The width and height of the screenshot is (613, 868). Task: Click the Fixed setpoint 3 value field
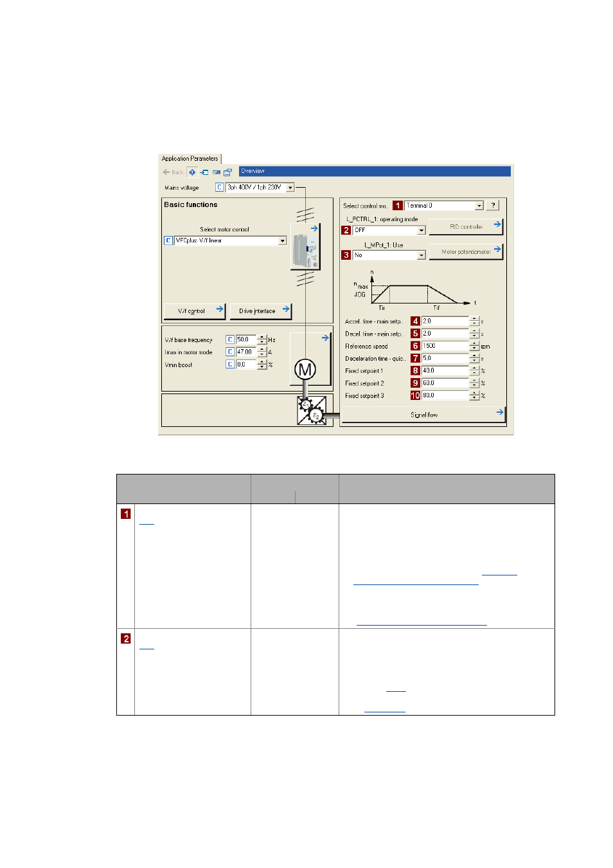click(x=445, y=395)
